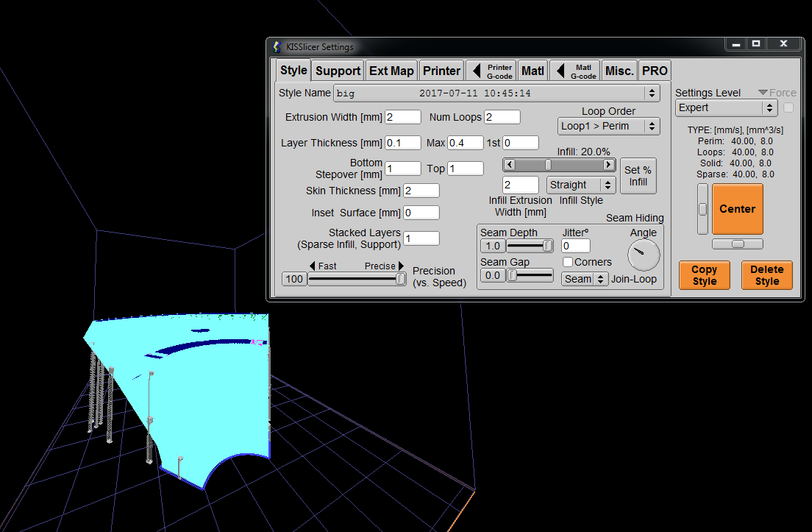Open the PRO tab
Viewport: 812px width, 532px height.
click(655, 71)
